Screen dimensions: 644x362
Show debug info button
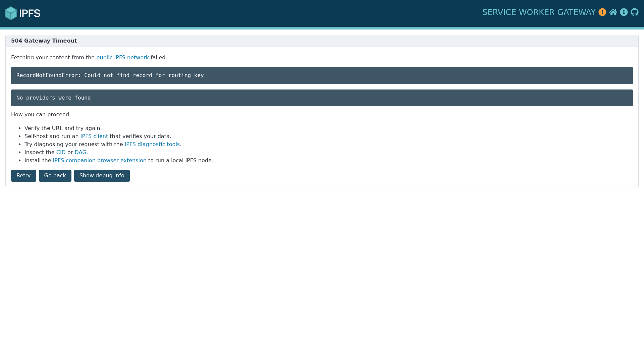click(x=102, y=176)
